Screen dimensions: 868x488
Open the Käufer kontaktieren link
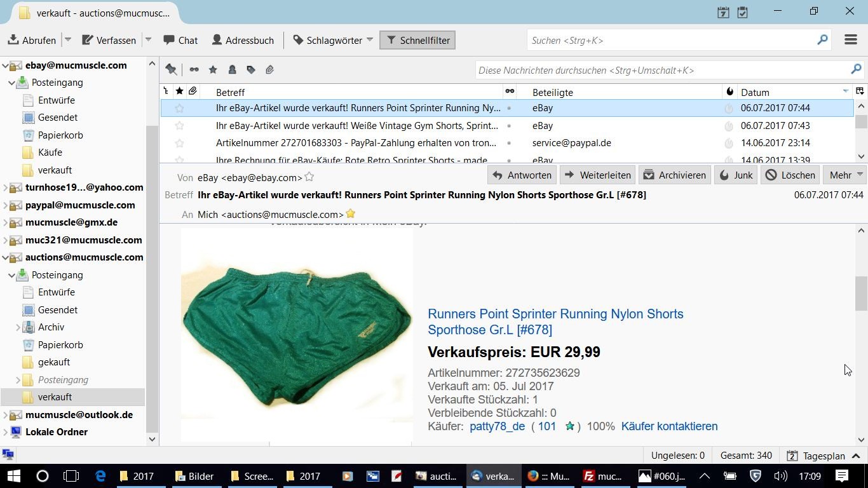[669, 426]
